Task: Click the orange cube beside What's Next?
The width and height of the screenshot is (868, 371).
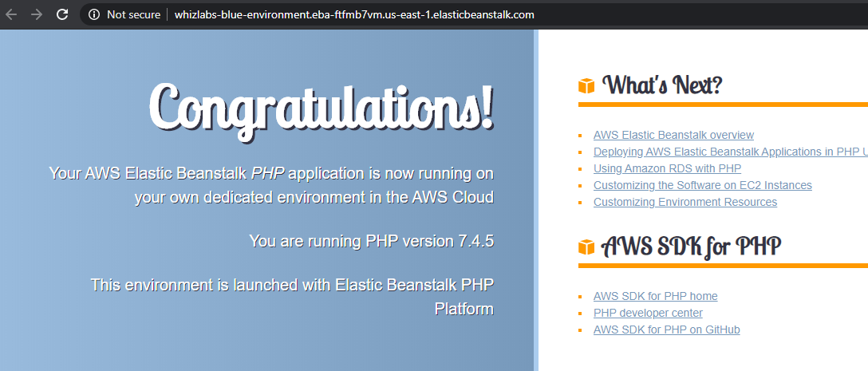Action: coord(586,86)
